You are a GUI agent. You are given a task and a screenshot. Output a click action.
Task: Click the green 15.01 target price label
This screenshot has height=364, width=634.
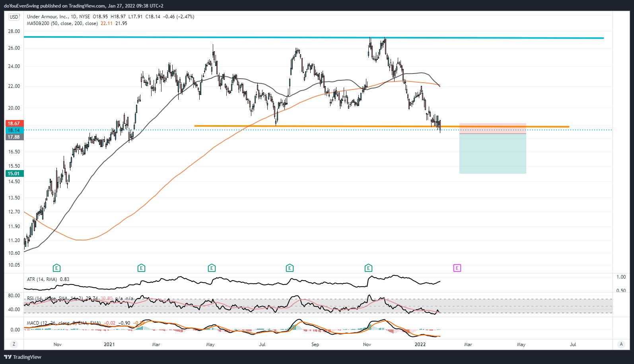tap(14, 174)
